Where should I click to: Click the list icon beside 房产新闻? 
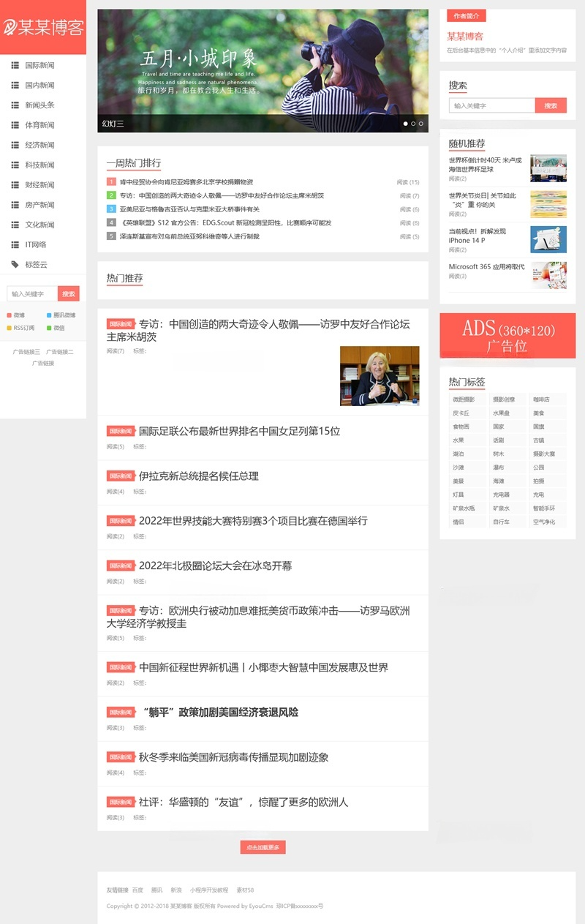[x=15, y=205]
